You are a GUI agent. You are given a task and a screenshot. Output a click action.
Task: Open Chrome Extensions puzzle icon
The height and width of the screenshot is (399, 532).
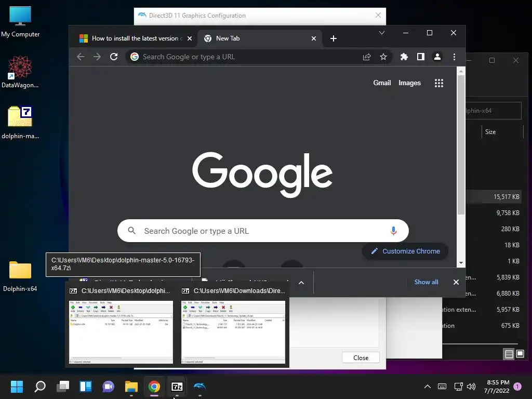coord(404,57)
